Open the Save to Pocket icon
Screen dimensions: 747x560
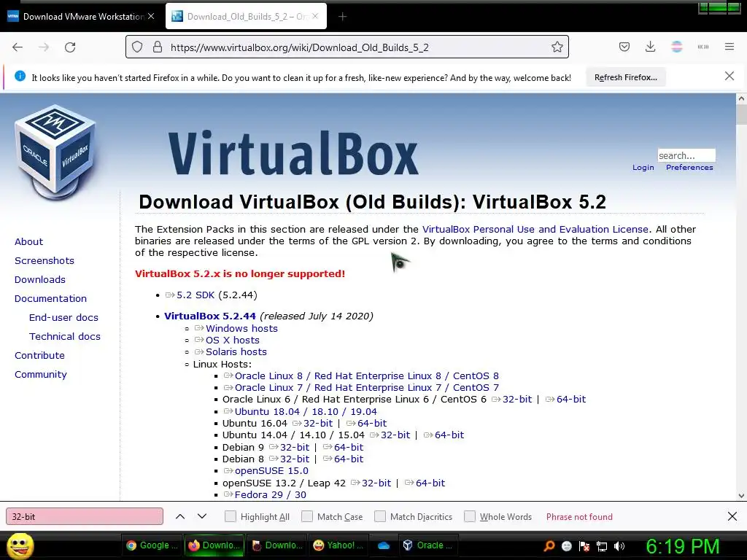(624, 47)
